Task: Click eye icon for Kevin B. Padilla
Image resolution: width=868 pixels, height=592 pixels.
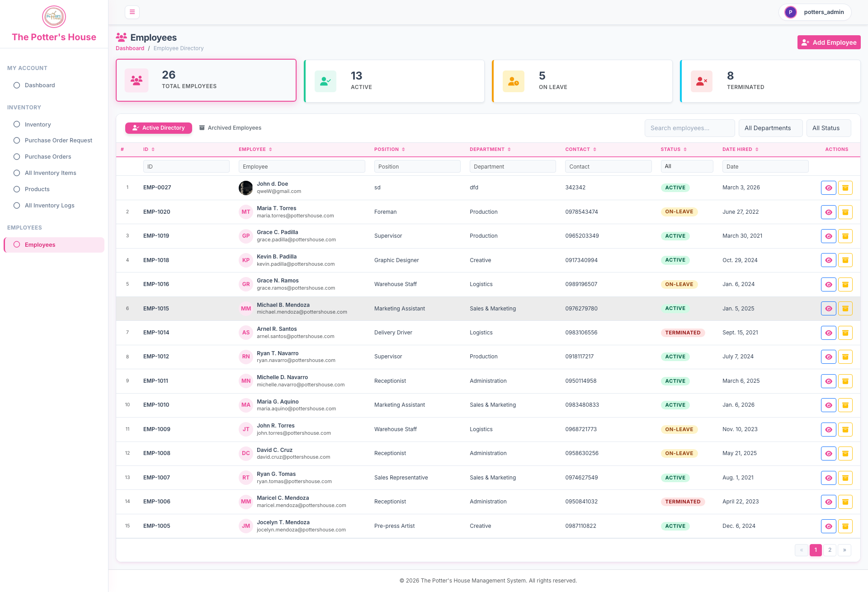Action: tap(828, 260)
